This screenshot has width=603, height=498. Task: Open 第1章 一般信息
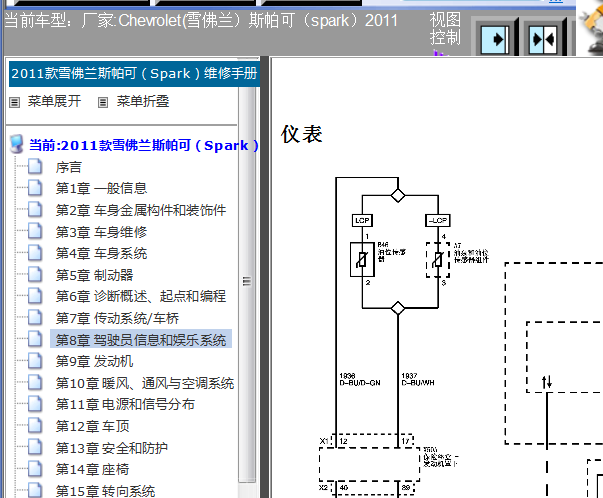(101, 188)
